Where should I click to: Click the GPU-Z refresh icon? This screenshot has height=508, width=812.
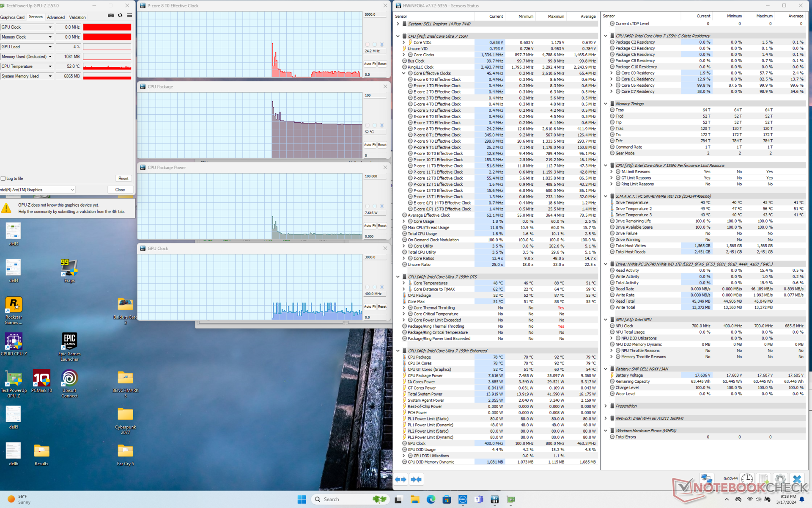(x=120, y=16)
